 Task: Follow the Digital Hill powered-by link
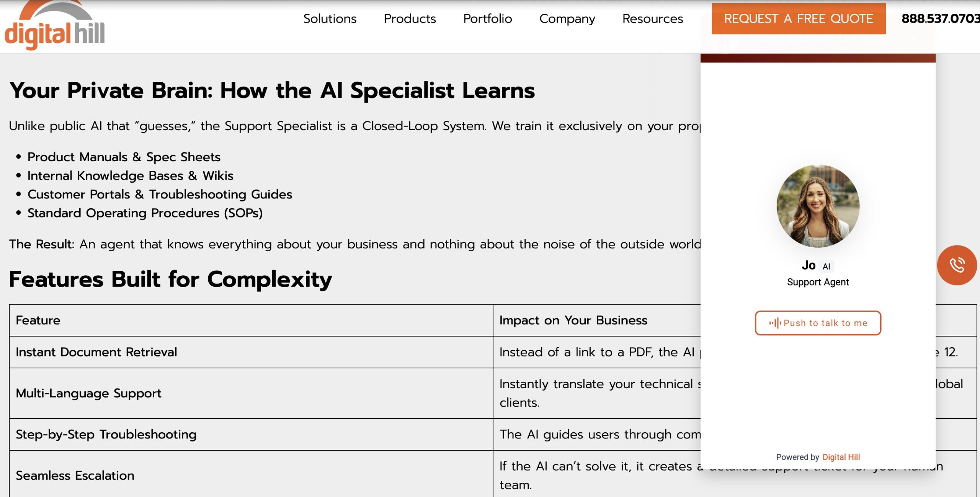pos(841,457)
